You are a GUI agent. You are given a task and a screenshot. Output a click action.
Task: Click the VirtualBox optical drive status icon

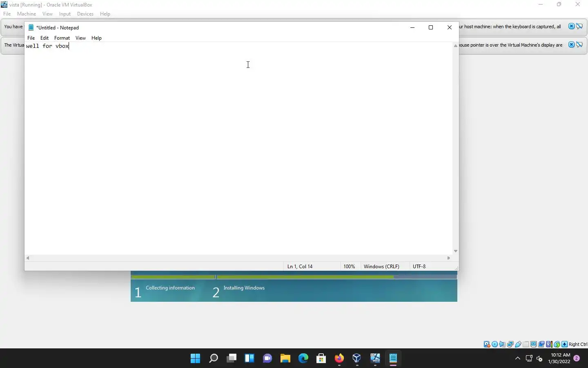coord(494,344)
